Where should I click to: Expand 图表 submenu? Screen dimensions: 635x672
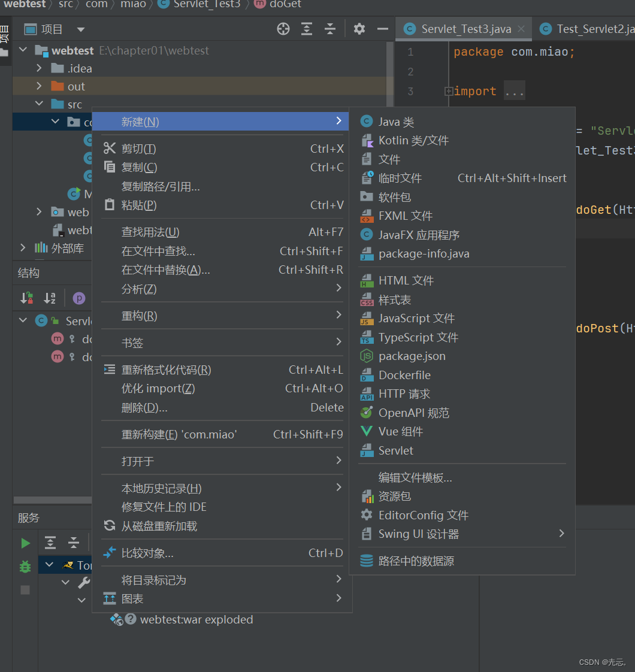pos(222,599)
